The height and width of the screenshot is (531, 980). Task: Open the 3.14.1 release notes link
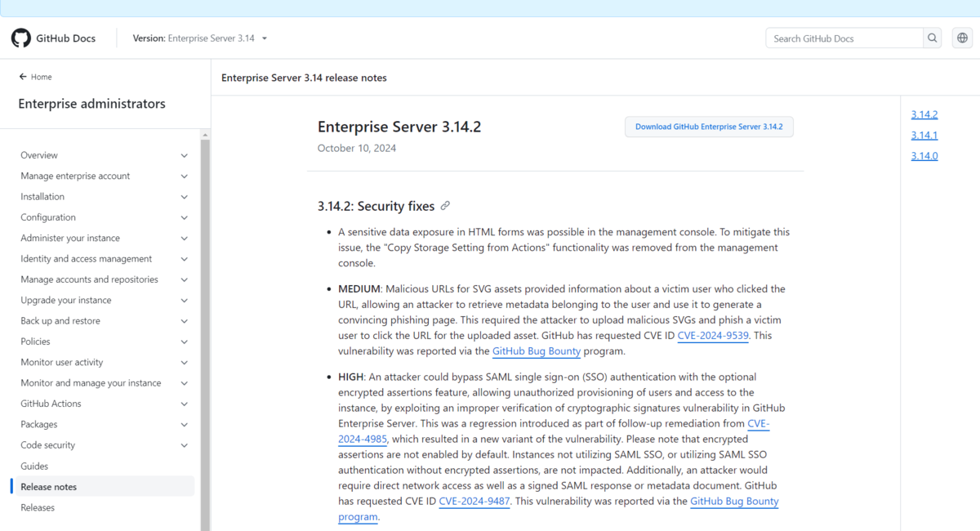pos(924,135)
